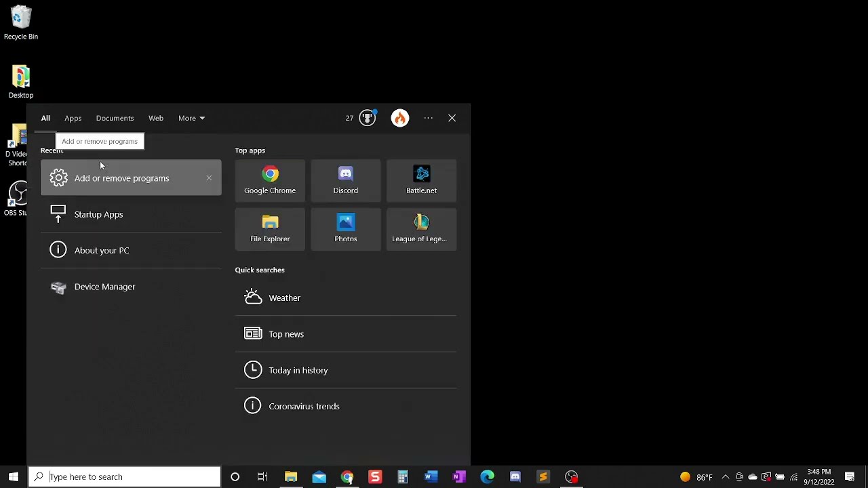
Task: Close the search panel
Action: (452, 118)
